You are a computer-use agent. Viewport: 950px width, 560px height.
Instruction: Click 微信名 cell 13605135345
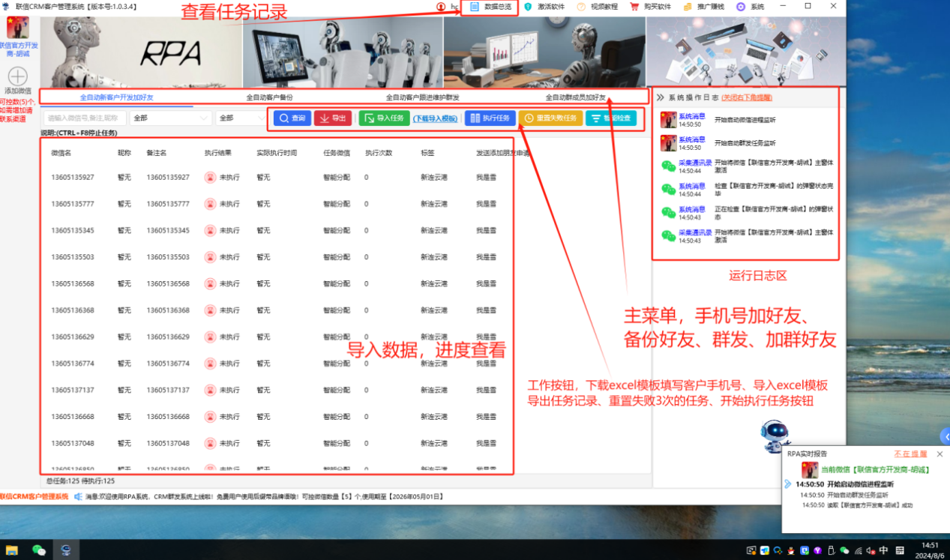[73, 231]
